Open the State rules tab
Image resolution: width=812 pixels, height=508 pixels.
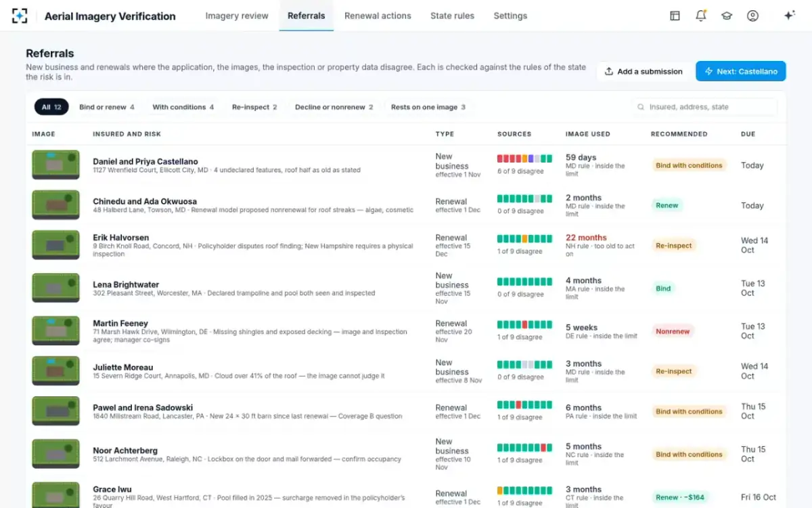[452, 16]
